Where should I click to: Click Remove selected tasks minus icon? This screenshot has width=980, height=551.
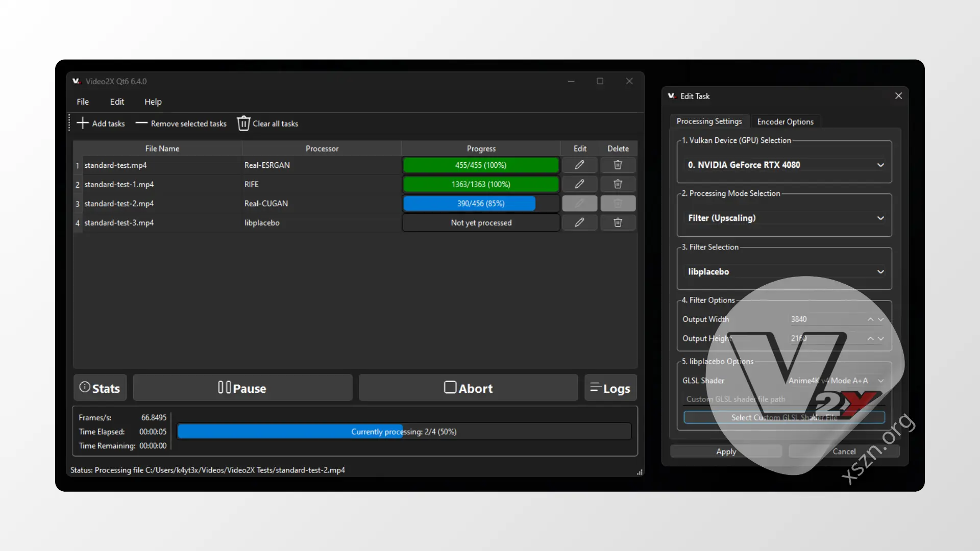point(141,123)
